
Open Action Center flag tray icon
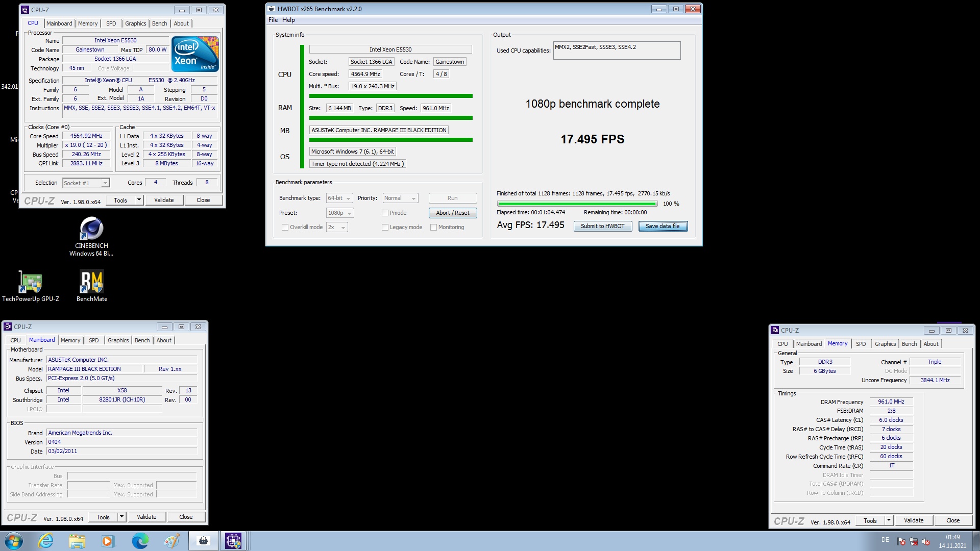[x=901, y=542]
